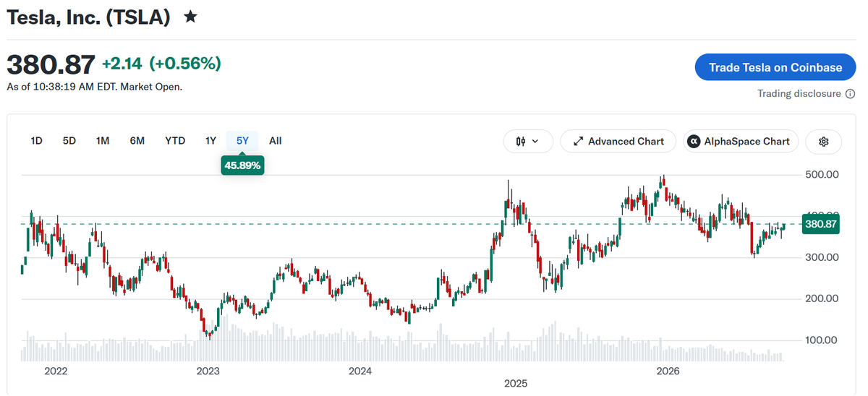Click the current price 380.87 heading
The image size is (868, 396).
(51, 65)
